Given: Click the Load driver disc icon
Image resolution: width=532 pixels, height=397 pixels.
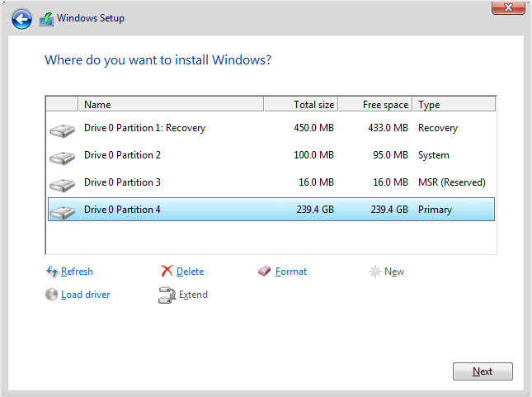Looking at the screenshot, I should click(x=52, y=295).
